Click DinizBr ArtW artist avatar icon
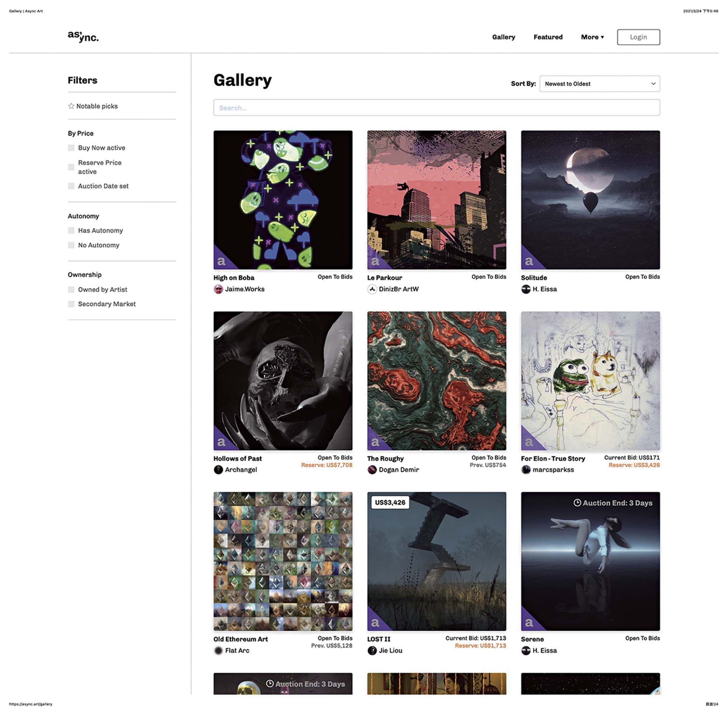The height and width of the screenshot is (728, 728). (x=372, y=289)
